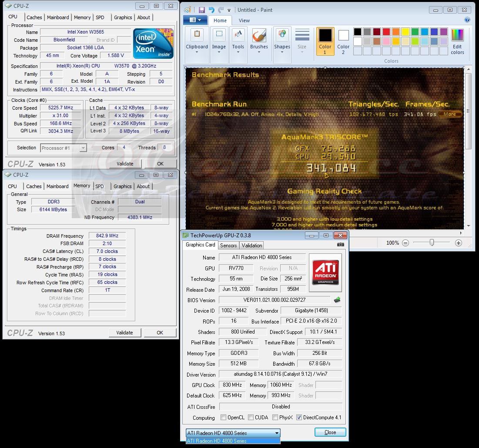The image size is (479, 448).
Task: Adjust the Paint zoom slider handle
Action: click(x=432, y=243)
